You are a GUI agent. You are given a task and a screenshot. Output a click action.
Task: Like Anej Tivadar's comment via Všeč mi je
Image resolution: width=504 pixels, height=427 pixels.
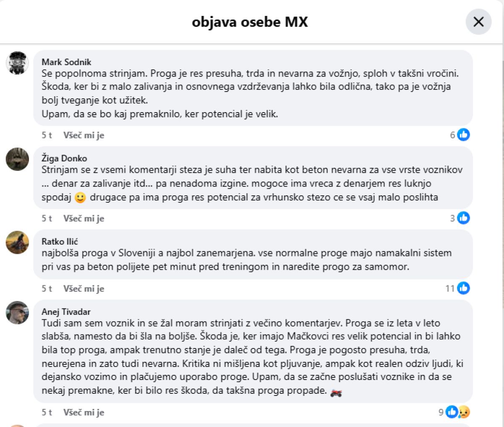pos(84,412)
